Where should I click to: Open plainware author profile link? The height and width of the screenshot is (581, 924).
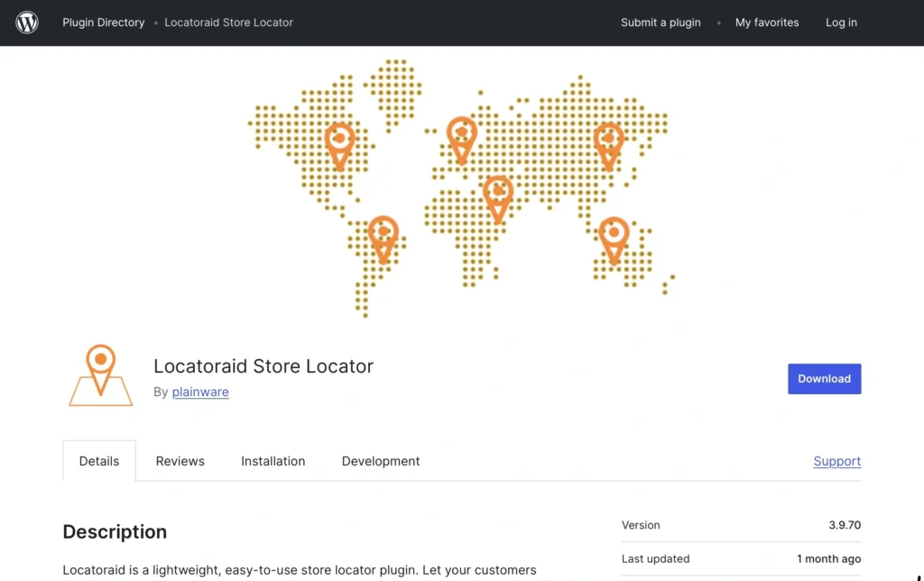tap(200, 392)
